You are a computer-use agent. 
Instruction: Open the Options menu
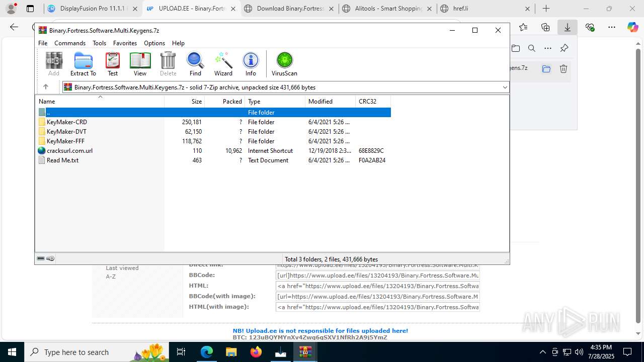point(154,43)
